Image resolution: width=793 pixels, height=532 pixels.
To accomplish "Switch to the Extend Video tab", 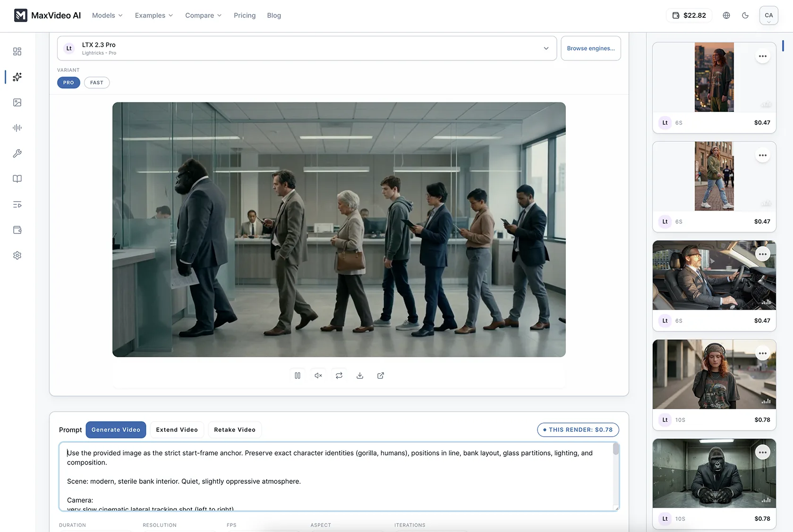I will tap(177, 430).
